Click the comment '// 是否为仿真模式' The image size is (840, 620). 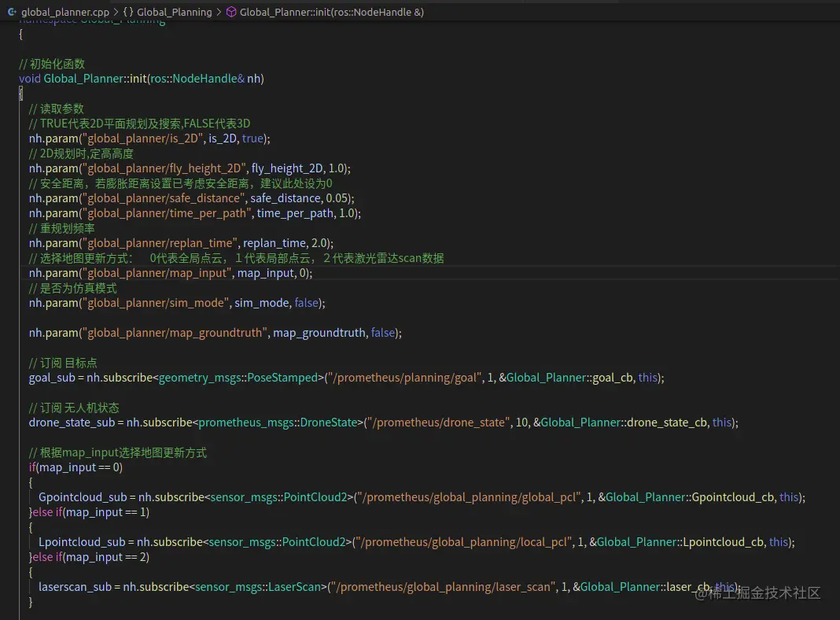[73, 288]
